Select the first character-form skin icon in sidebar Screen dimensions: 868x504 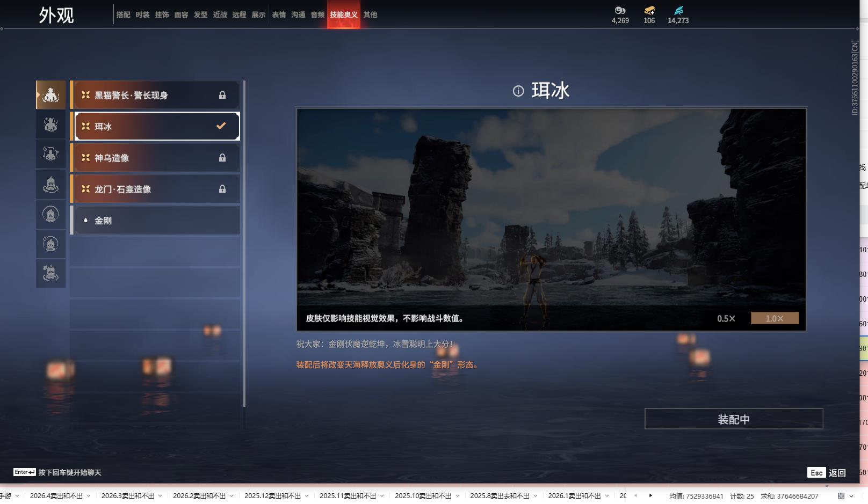[50, 94]
